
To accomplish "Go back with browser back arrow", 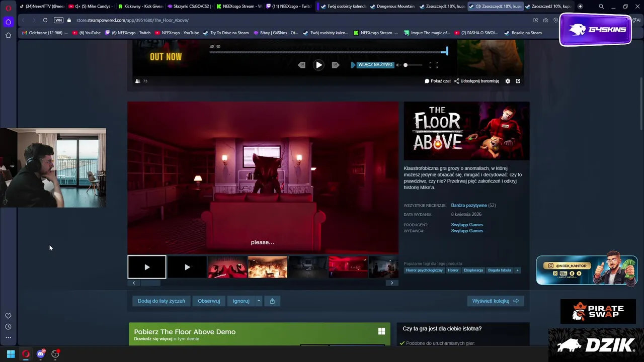I will 23,20.
